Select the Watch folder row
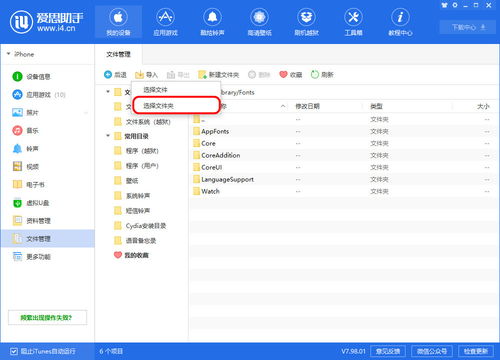The height and width of the screenshot is (360, 500). tap(342, 191)
